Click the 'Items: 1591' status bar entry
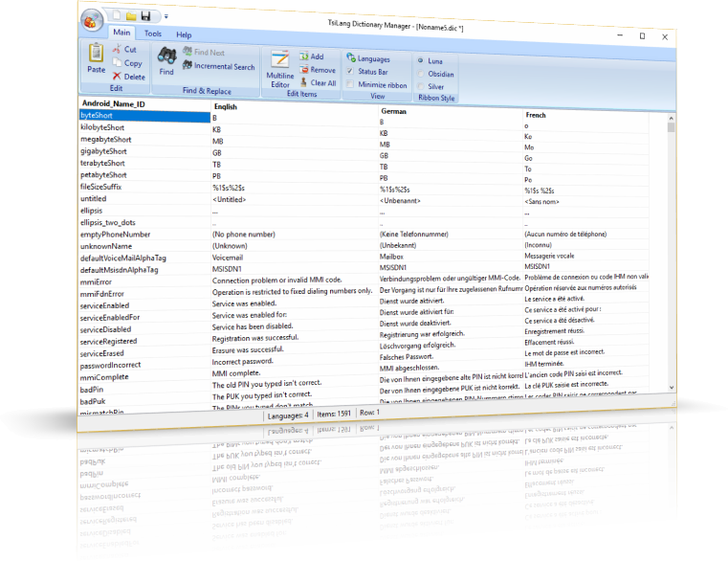728x561 pixels. 334,414
